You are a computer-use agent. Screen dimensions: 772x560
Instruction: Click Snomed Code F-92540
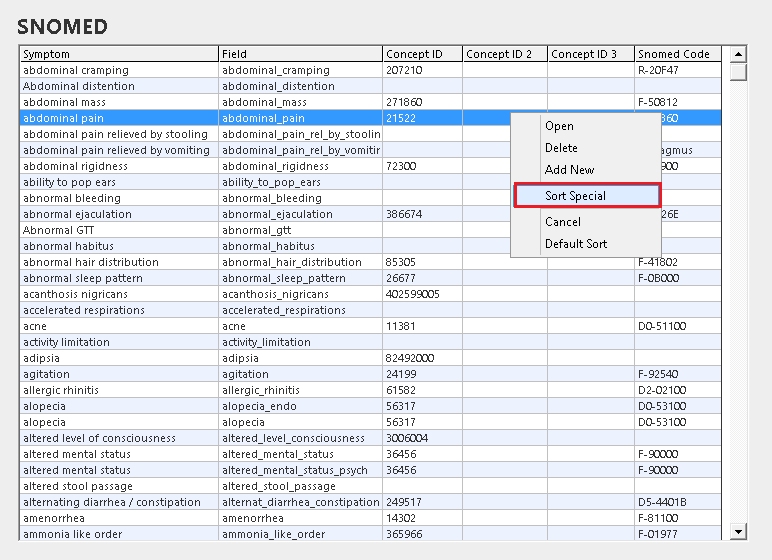(678, 374)
